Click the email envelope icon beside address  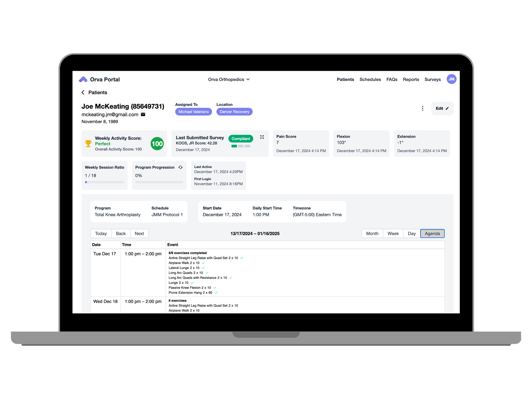pyautogui.click(x=143, y=114)
